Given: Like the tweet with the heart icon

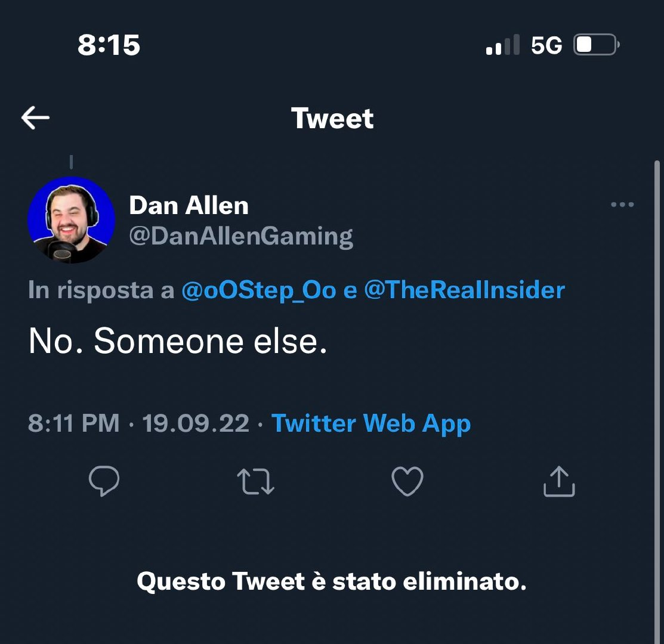Looking at the screenshot, I should 407,481.
